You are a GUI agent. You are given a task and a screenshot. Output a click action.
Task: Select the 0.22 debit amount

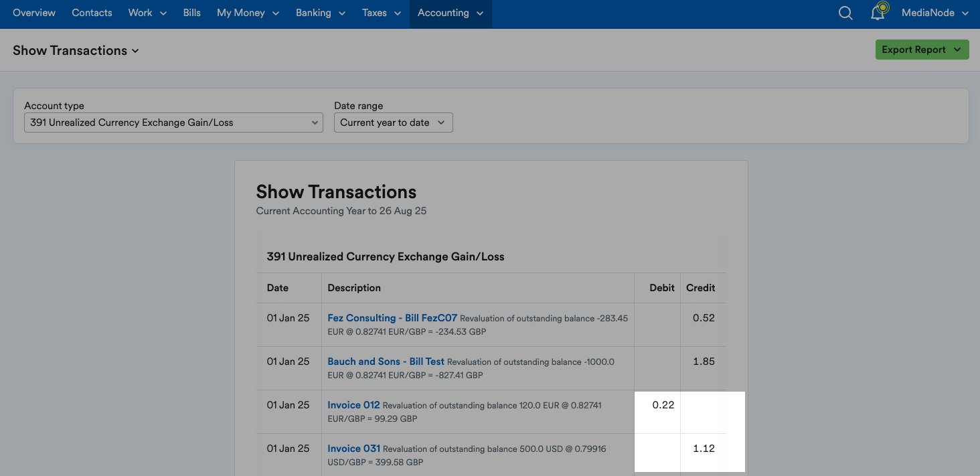pos(663,405)
